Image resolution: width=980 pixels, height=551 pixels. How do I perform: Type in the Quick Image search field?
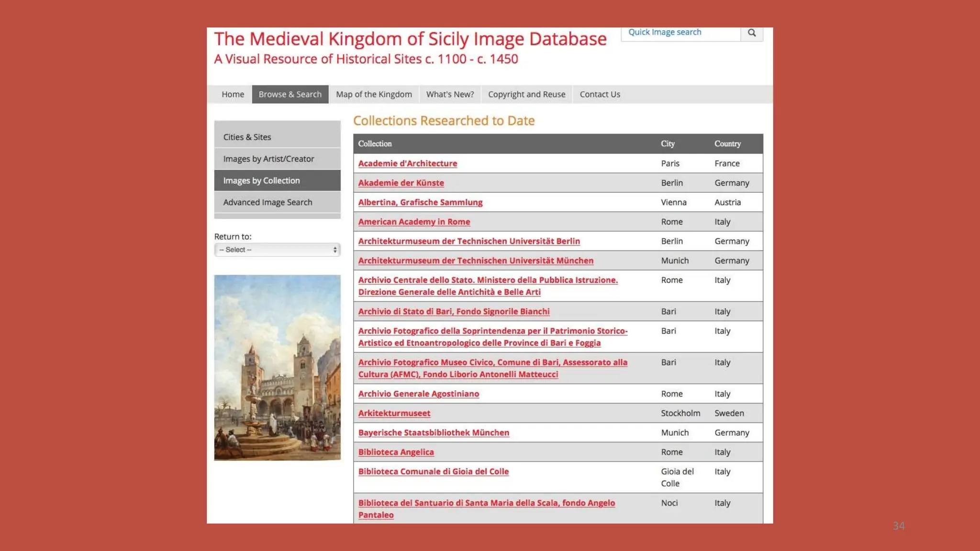680,33
